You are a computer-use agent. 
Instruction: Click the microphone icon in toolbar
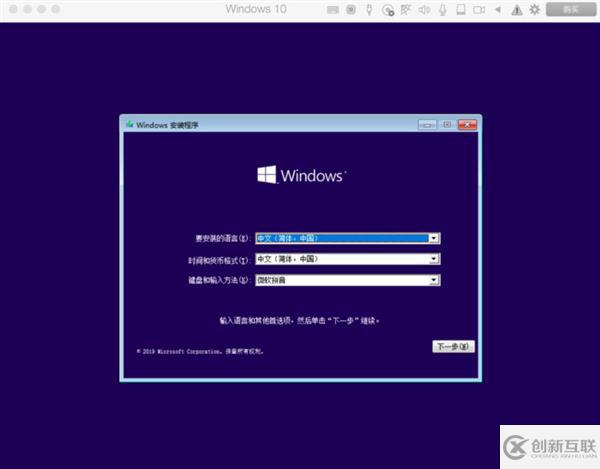point(442,10)
